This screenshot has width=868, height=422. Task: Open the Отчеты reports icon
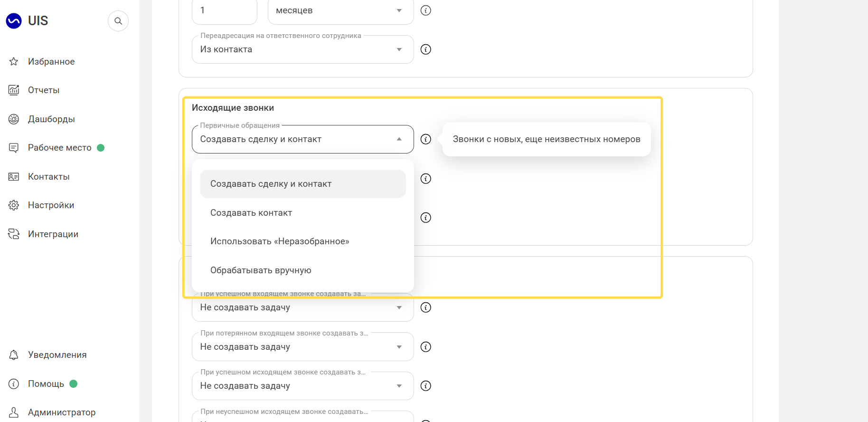click(x=14, y=90)
